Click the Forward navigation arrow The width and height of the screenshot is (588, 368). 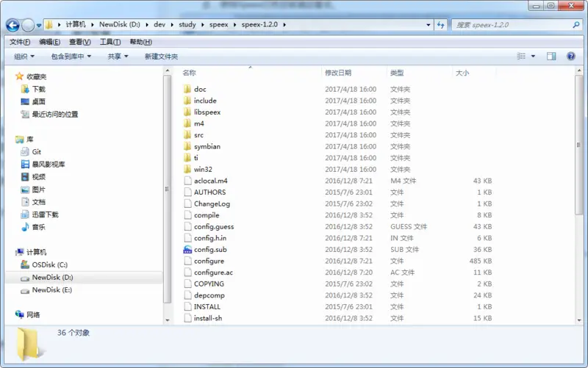(28, 25)
